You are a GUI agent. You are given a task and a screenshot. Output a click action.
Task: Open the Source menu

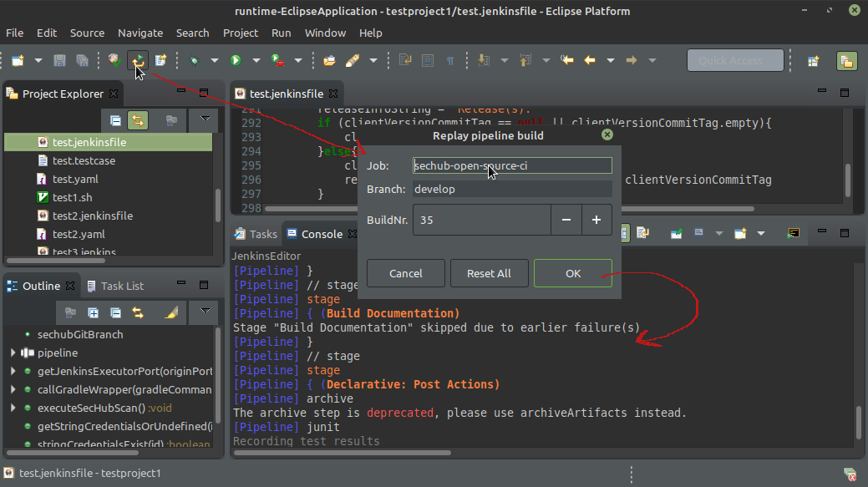[87, 33]
